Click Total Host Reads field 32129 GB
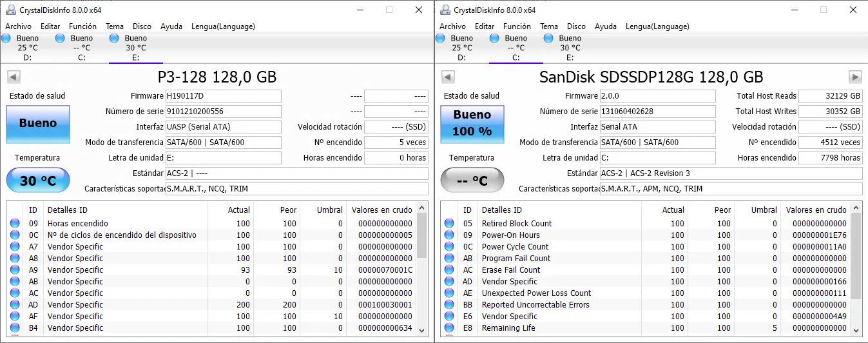The width and height of the screenshot is (868, 343). coord(830,96)
